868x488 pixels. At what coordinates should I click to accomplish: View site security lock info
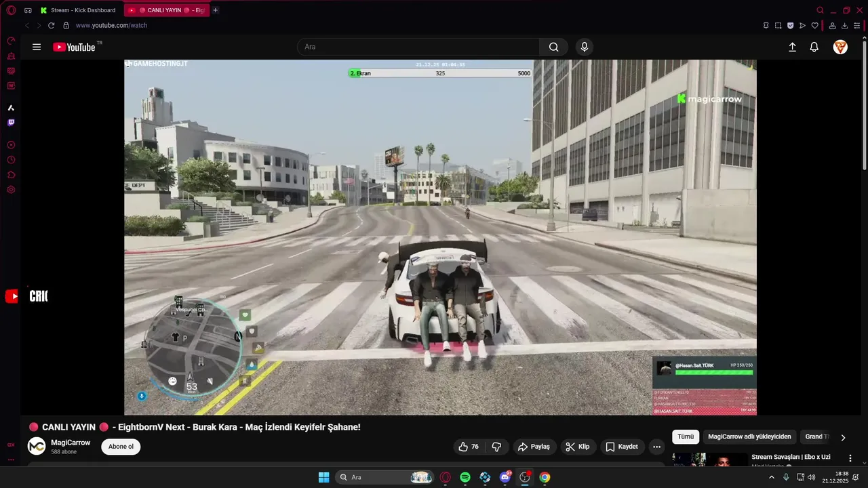(x=66, y=25)
